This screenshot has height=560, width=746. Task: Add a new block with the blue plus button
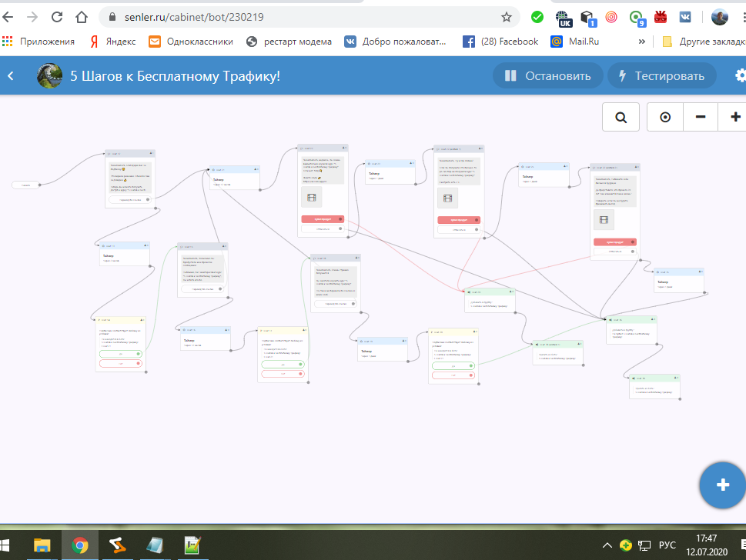point(722,485)
